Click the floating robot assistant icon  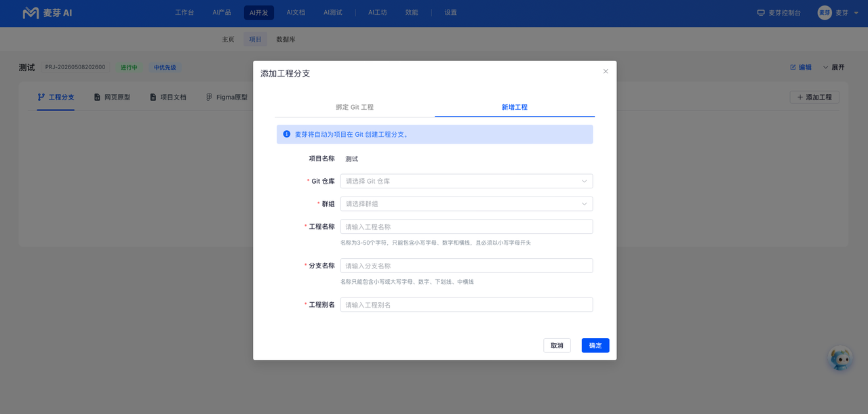(841, 358)
